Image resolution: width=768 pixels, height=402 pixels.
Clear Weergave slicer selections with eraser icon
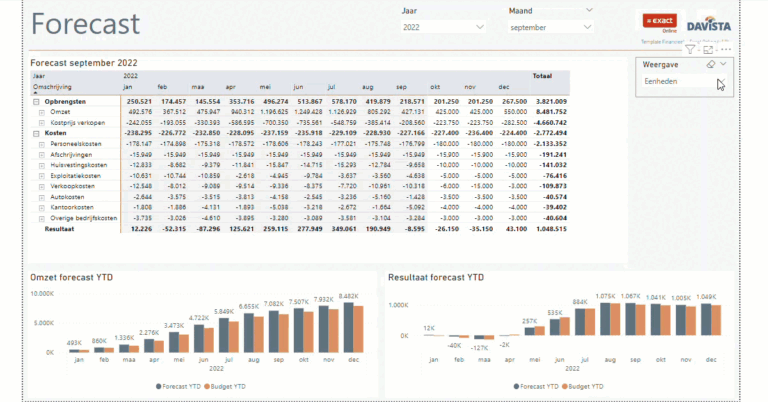coord(711,64)
